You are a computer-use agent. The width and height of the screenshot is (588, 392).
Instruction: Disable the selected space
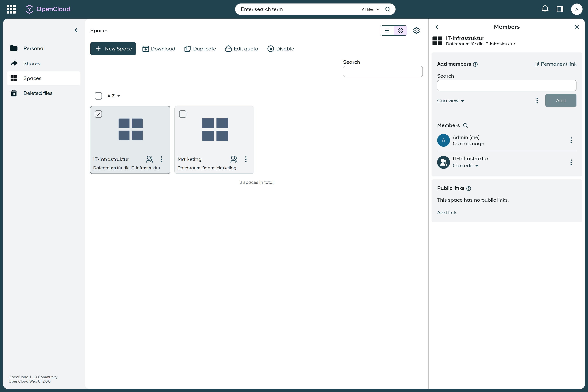coord(281,49)
